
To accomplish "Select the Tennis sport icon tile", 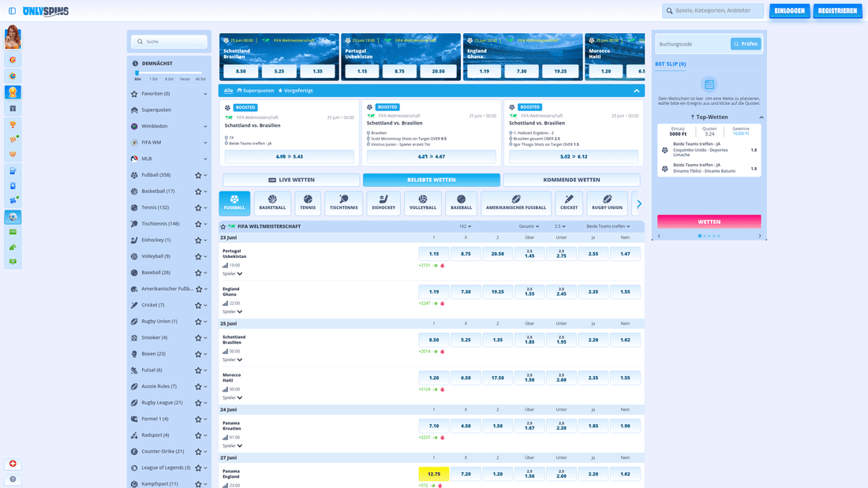I will coord(308,203).
